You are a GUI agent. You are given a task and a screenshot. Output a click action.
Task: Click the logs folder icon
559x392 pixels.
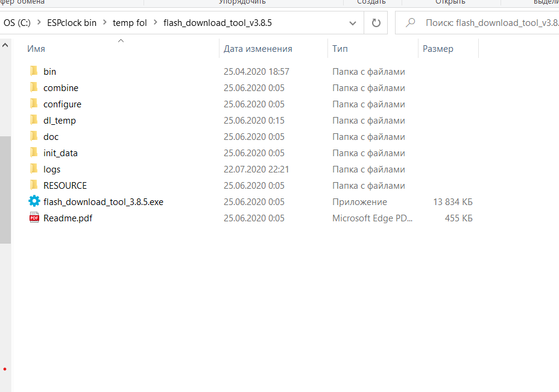(x=34, y=169)
